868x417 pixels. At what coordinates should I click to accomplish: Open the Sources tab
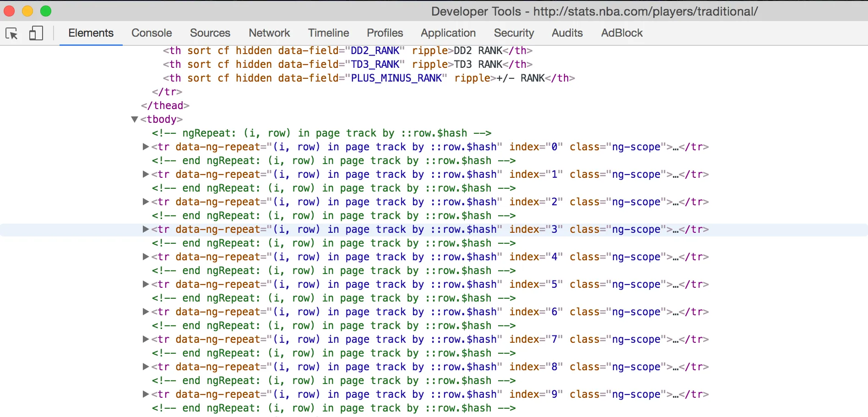[x=210, y=33]
